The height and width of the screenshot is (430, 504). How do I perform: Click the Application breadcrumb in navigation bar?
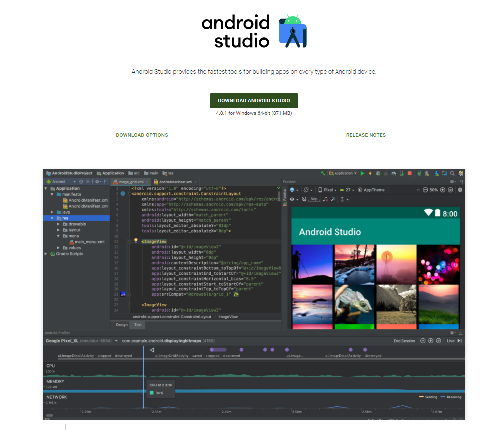110,173
